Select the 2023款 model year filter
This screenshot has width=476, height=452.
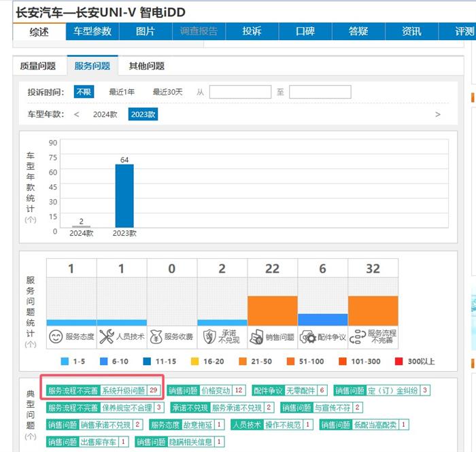[x=143, y=114]
